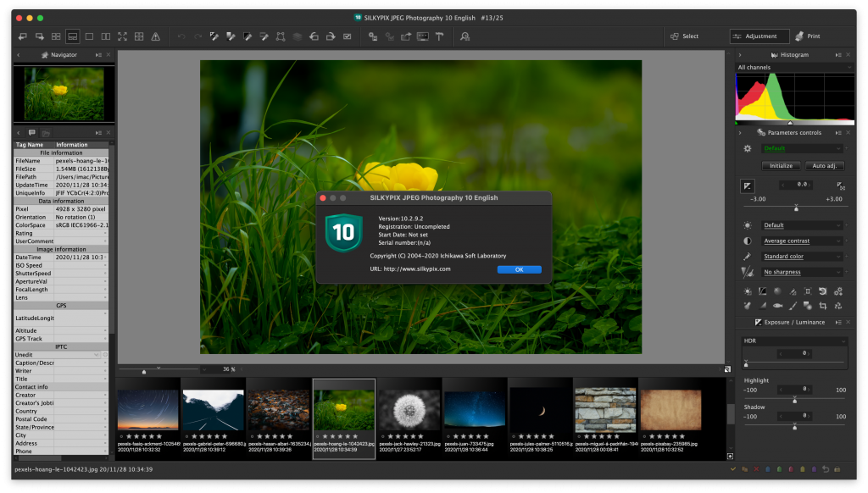Select the star trails thumbnail pexels-faaiq-ackmerd

[147, 418]
